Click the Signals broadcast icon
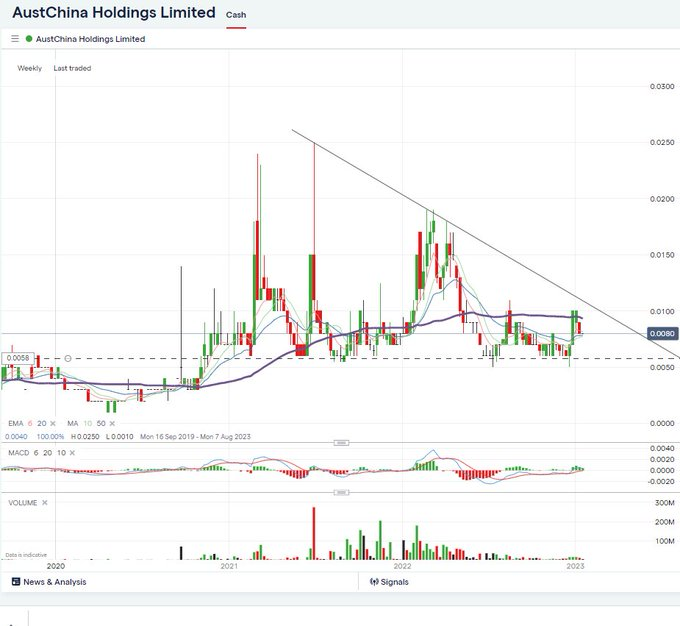The width and height of the screenshot is (680, 626). 374,582
